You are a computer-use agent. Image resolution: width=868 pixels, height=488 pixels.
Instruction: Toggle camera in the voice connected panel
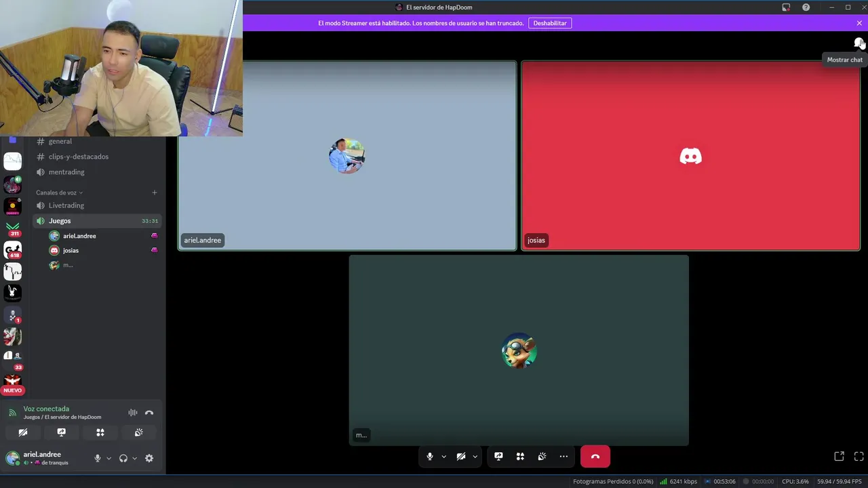(x=23, y=432)
